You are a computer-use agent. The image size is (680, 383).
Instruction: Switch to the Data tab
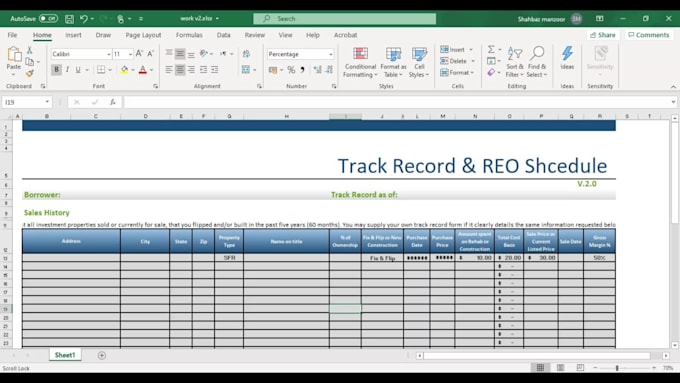223,35
